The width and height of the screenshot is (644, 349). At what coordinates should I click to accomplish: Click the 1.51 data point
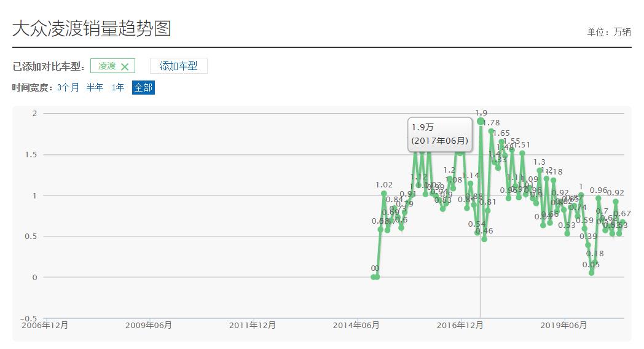[x=522, y=153]
